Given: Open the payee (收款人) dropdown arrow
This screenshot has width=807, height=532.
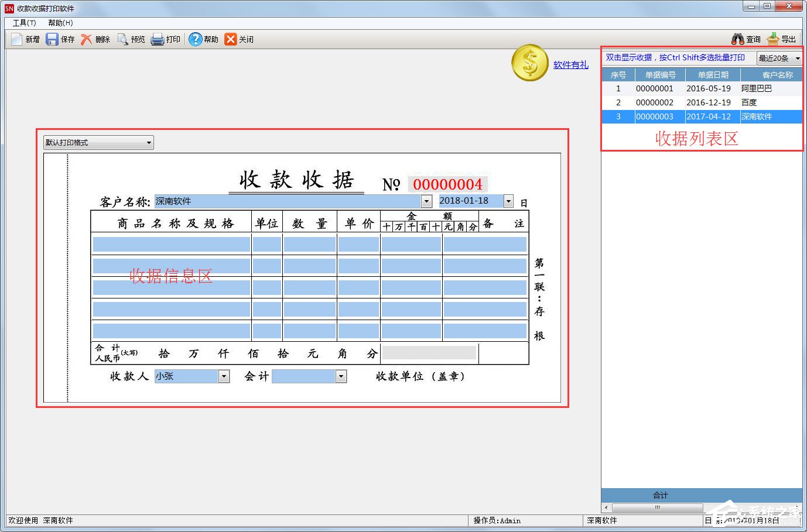Looking at the screenshot, I should [224, 376].
